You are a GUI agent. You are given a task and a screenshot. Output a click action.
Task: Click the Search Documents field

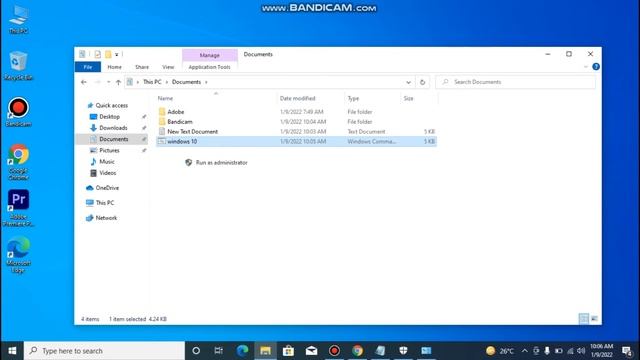tap(516, 82)
